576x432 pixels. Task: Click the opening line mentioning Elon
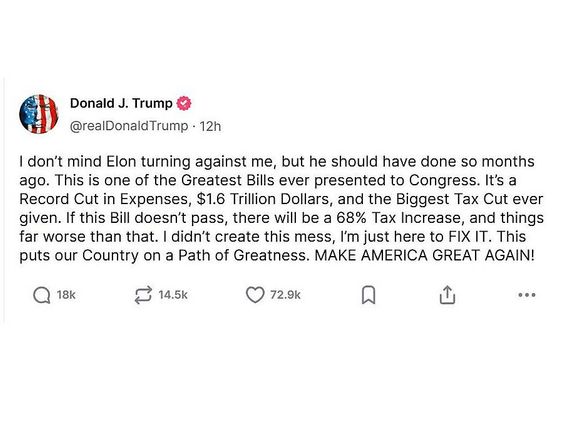point(277,162)
